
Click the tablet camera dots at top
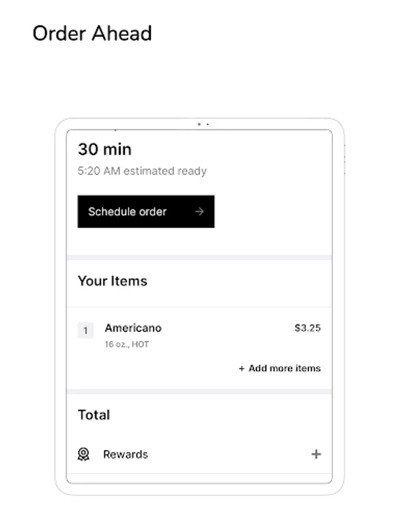click(203, 124)
